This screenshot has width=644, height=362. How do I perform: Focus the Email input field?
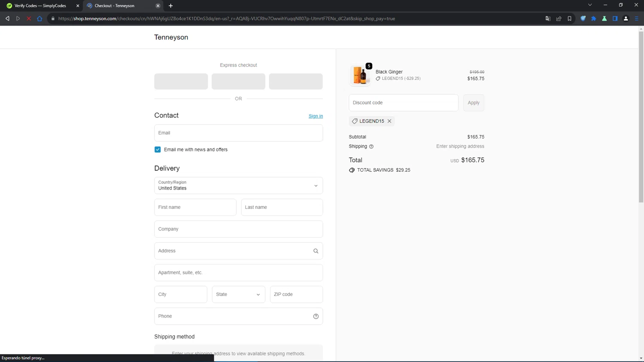pos(238,133)
